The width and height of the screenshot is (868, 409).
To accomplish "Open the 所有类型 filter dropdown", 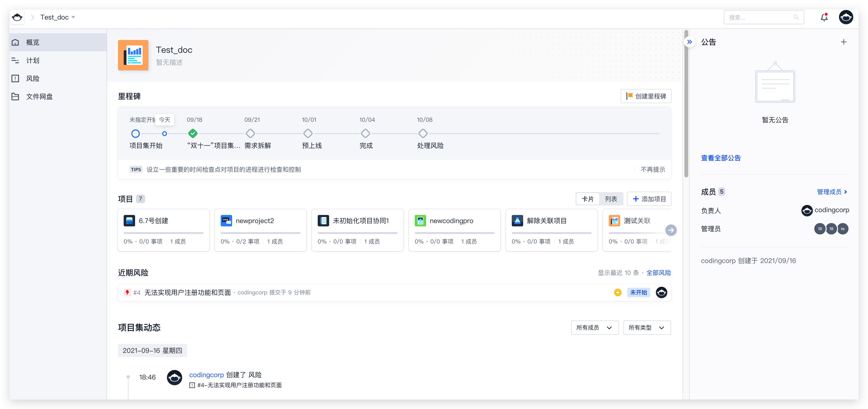I will (x=647, y=327).
